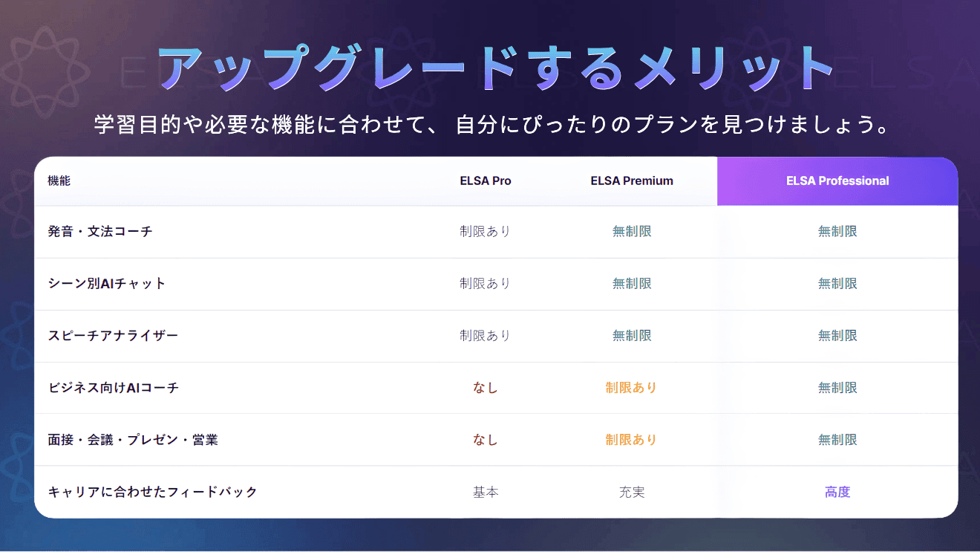The height and width of the screenshot is (552, 980).
Task: Click ELSA Premium's 無制限 for シーン別AIチャット
Action: pos(632,284)
